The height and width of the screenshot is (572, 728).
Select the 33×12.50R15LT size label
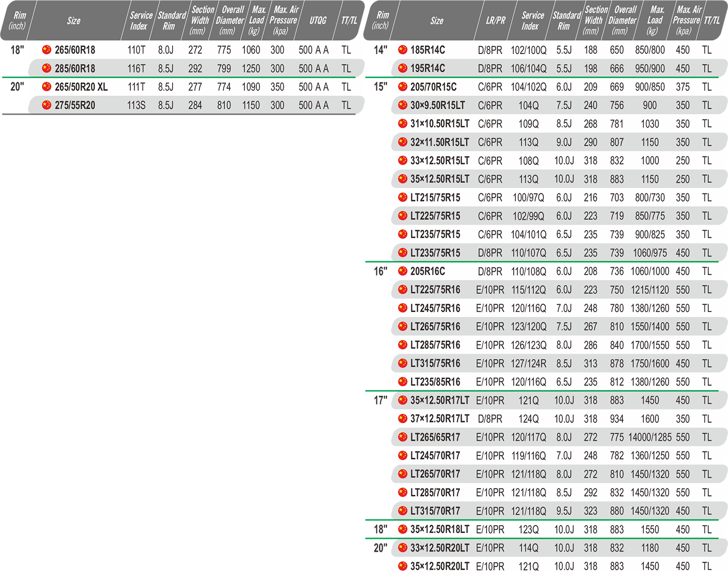[439, 161]
